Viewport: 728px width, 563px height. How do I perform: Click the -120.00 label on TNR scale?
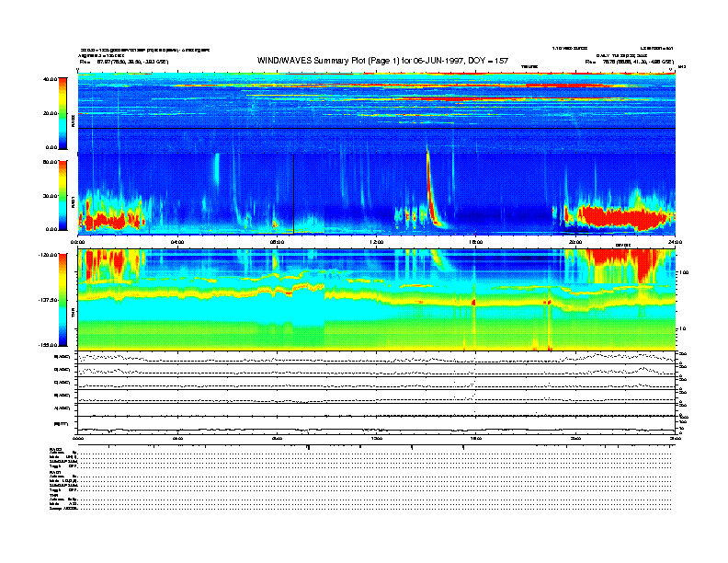(x=48, y=253)
